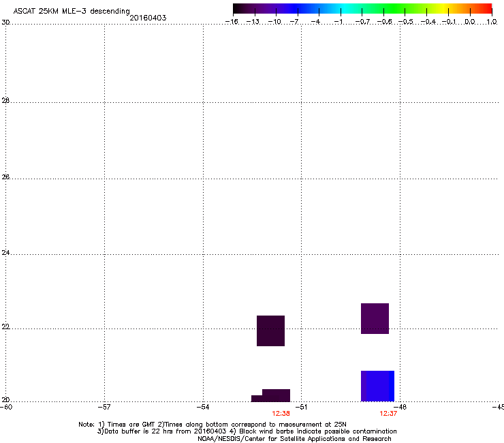This screenshot has width=504, height=443.
Task: Click the colorbar label -7
Action: [294, 22]
